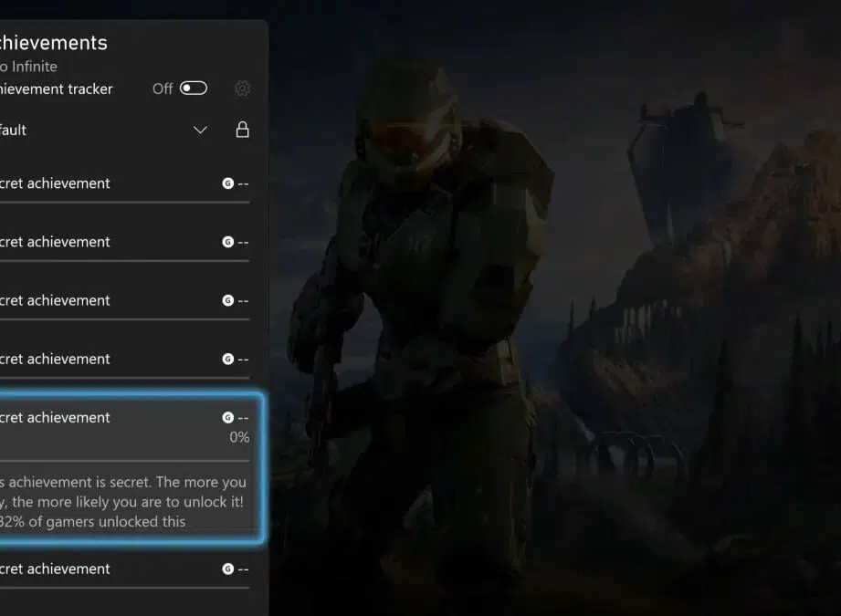This screenshot has width=841, height=616.
Task: Click the Achievements panel heading
Action: pyautogui.click(x=54, y=43)
